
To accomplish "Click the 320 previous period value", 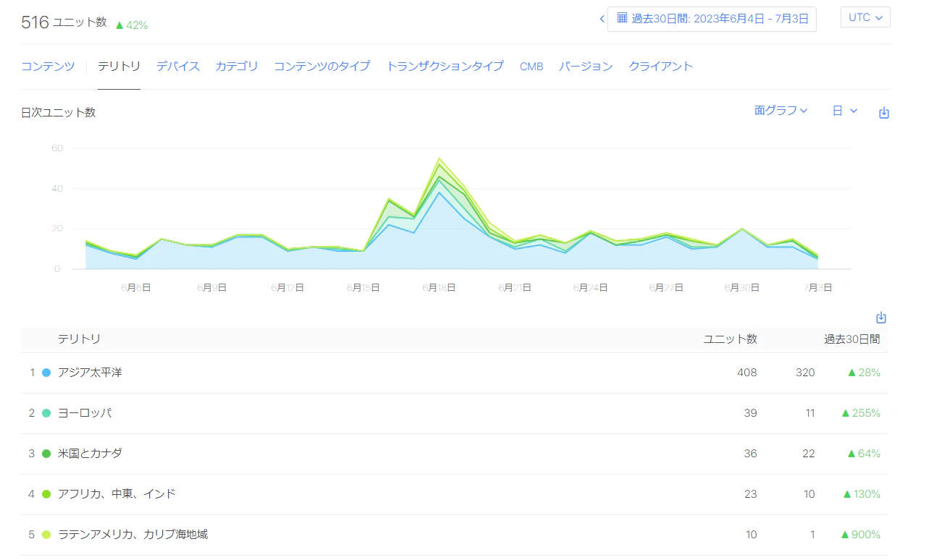I will click(804, 373).
